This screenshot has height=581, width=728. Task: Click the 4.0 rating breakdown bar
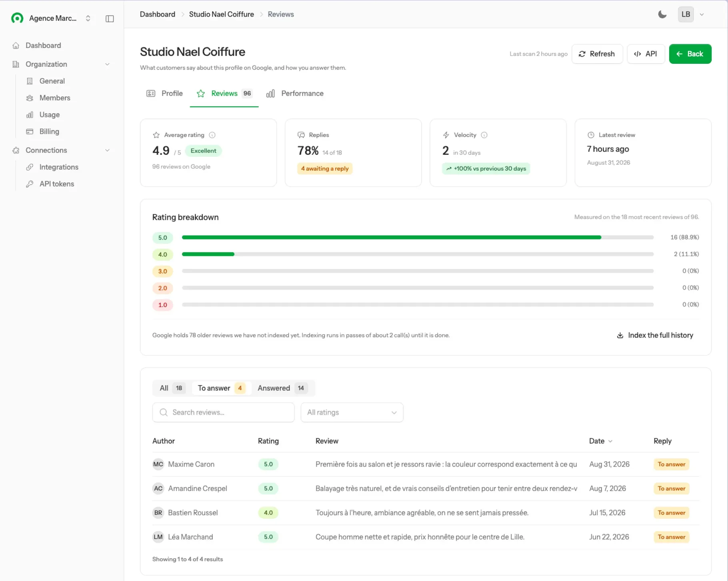[418, 254]
